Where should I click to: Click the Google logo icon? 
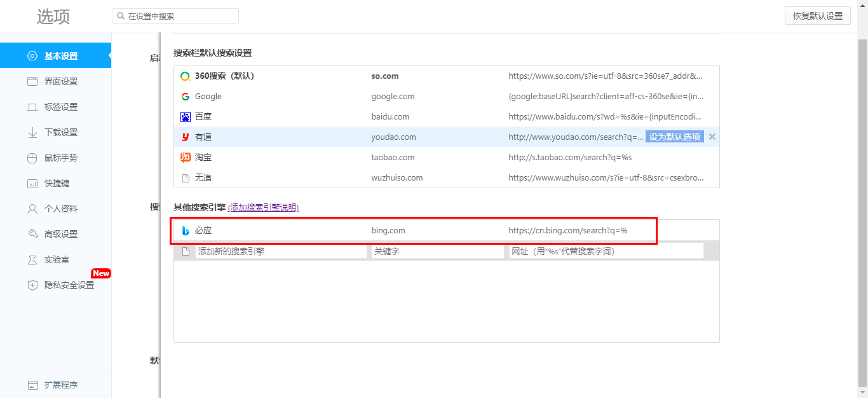pyautogui.click(x=186, y=97)
